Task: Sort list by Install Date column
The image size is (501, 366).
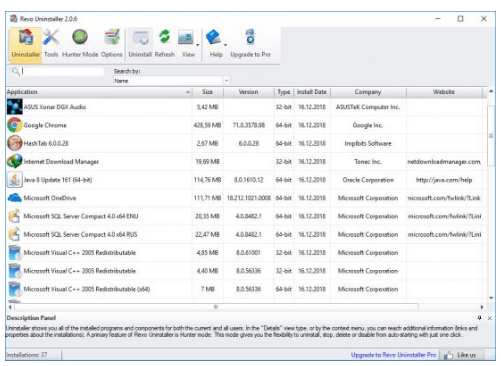Action: coord(312,92)
